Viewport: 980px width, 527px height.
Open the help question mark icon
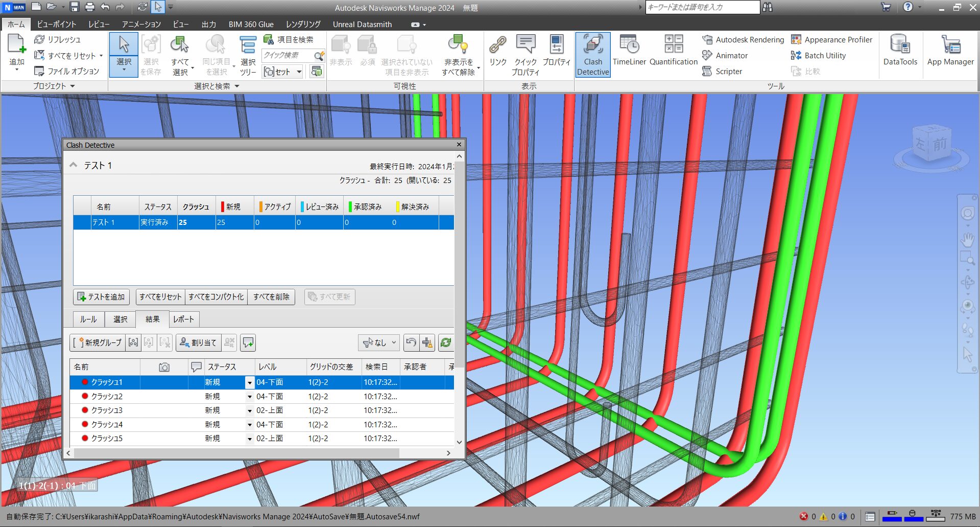[x=907, y=7]
